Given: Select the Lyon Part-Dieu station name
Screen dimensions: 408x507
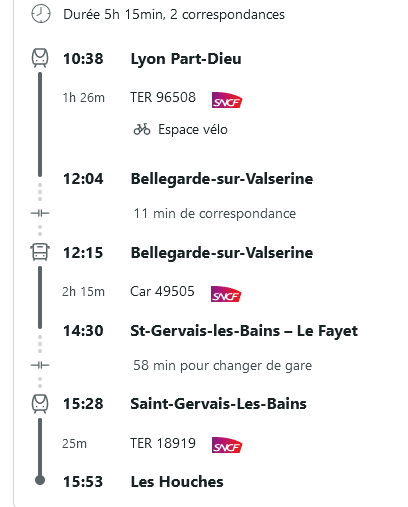Looking at the screenshot, I should 186,59.
